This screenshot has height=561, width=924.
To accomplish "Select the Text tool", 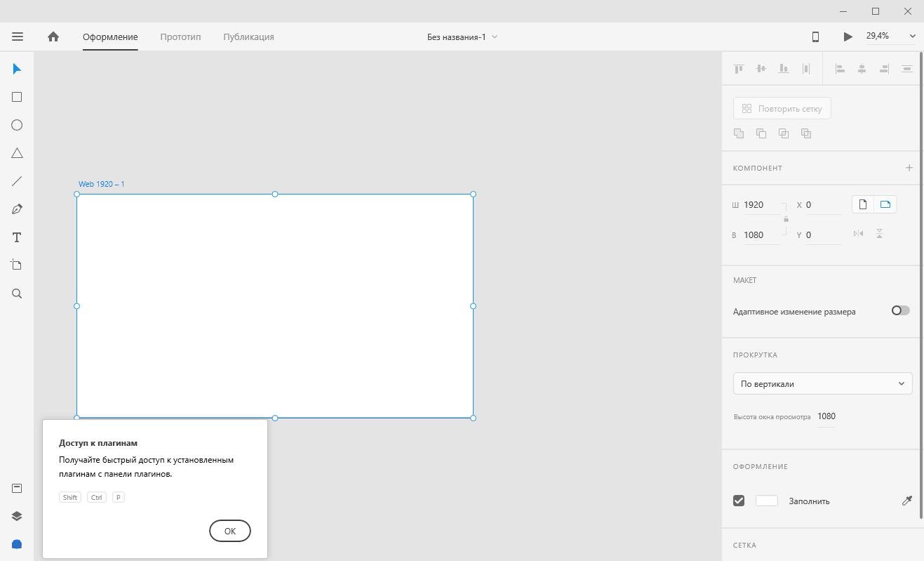I will click(17, 237).
